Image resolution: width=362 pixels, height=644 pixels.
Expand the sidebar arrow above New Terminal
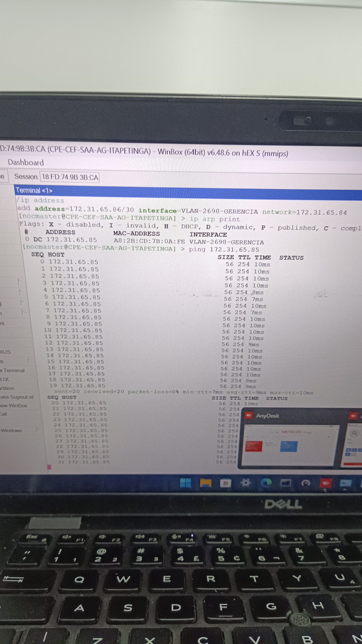[29, 361]
